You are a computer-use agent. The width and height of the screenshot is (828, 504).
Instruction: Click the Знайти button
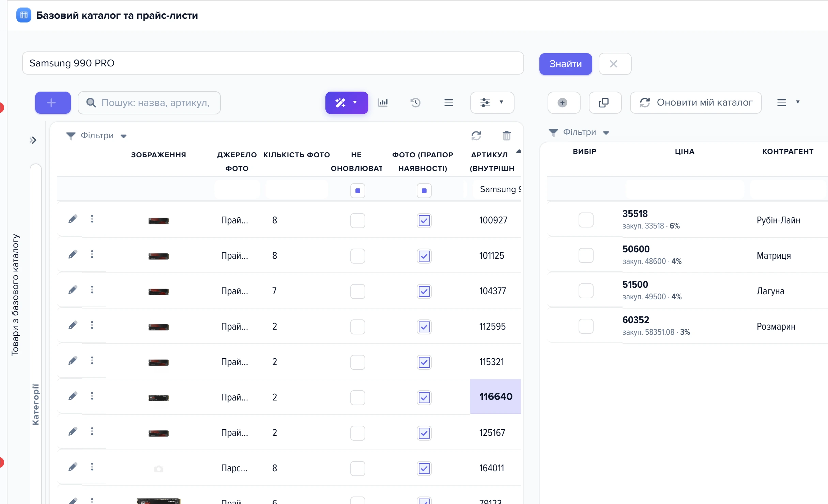click(565, 64)
